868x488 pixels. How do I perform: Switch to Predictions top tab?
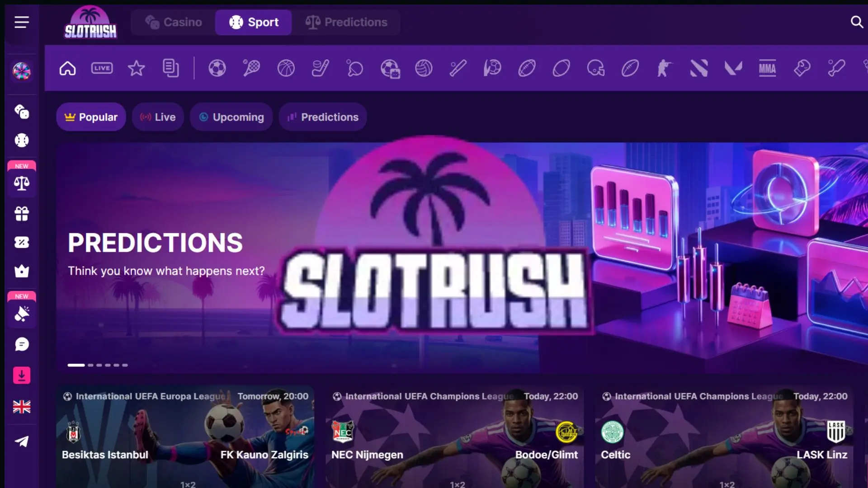[346, 22]
